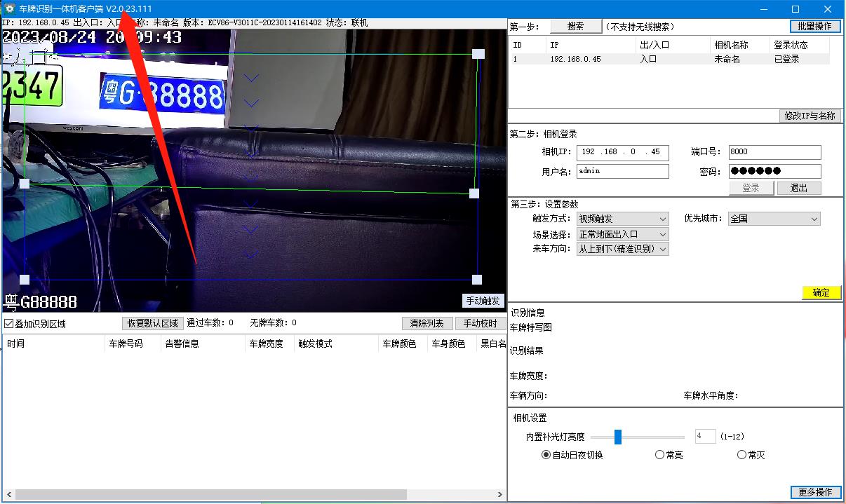The height and width of the screenshot is (504, 846).
Task: Click the app icon in title bar
Action: coord(10,8)
